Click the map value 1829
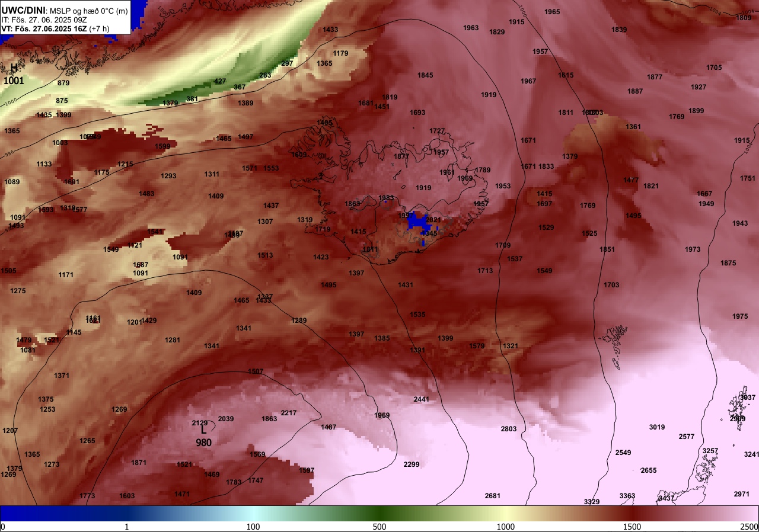The height and width of the screenshot is (532, 759). point(497,32)
